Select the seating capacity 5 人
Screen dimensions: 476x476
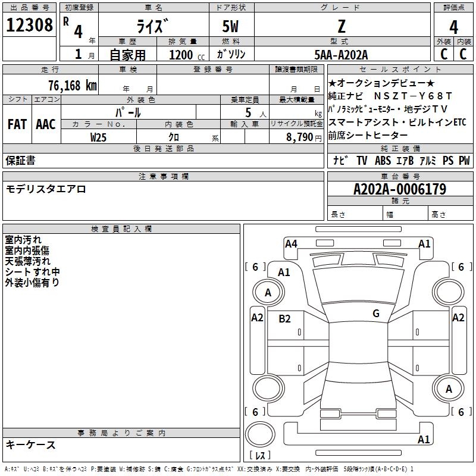[256, 112]
